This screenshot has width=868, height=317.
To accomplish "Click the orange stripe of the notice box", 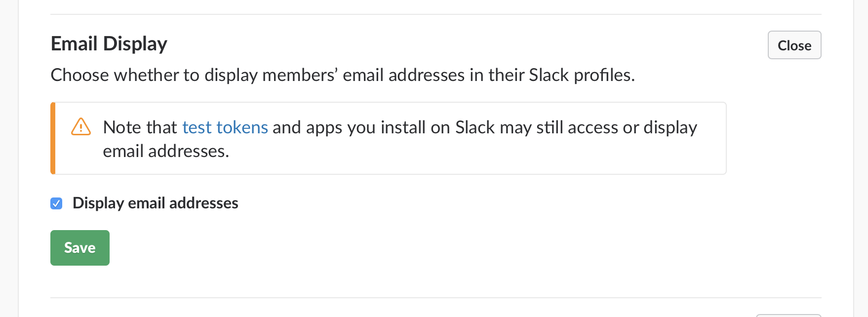I will click(53, 138).
